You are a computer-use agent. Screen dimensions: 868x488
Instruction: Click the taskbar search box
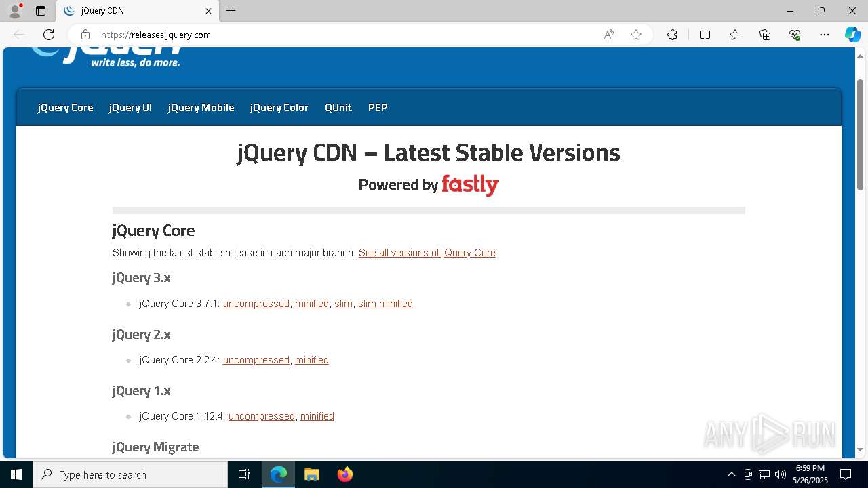130,474
